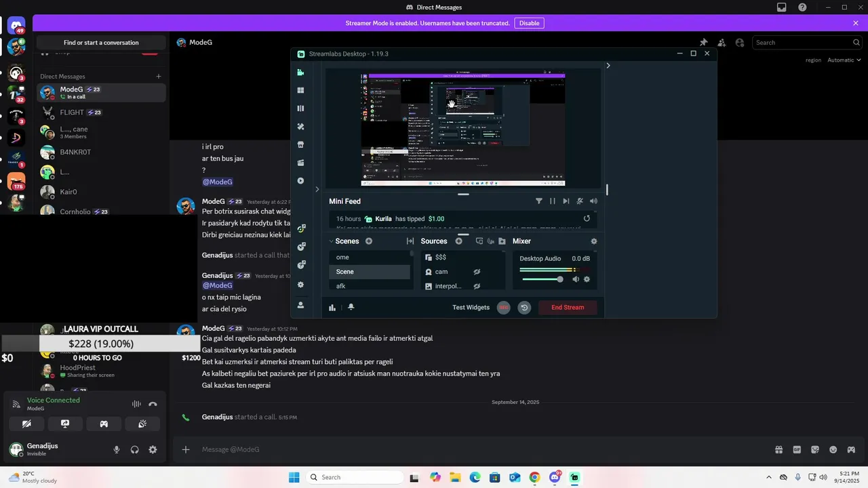This screenshot has width=868, height=488.
Task: Show the user profile panel icon
Action: [739, 42]
